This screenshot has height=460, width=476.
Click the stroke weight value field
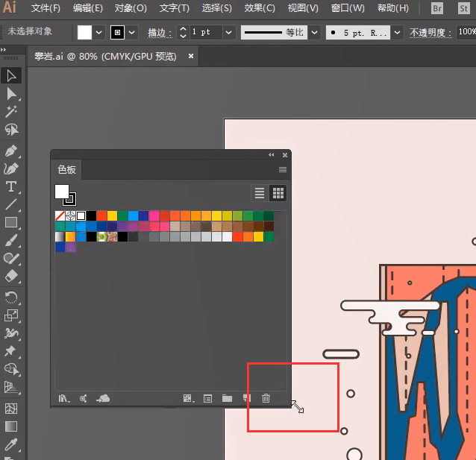coord(205,32)
